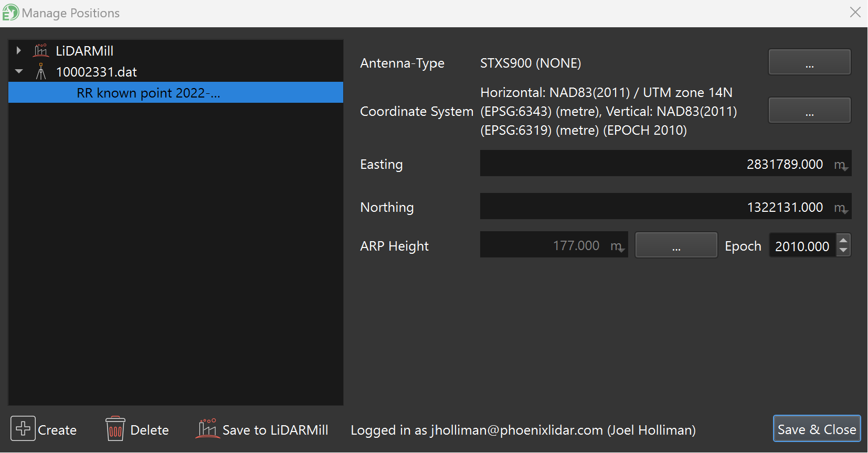Decrease the Epoch value with down arrow

pyautogui.click(x=843, y=251)
